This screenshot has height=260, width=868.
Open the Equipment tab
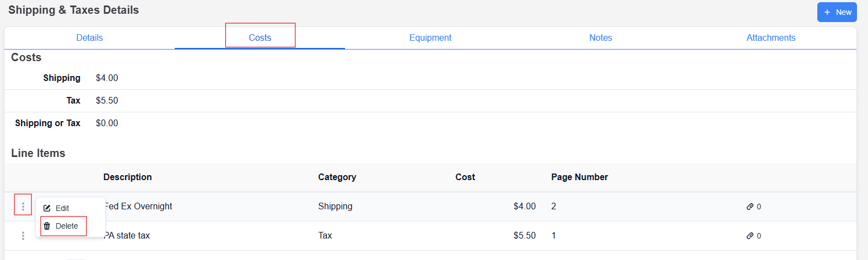430,37
